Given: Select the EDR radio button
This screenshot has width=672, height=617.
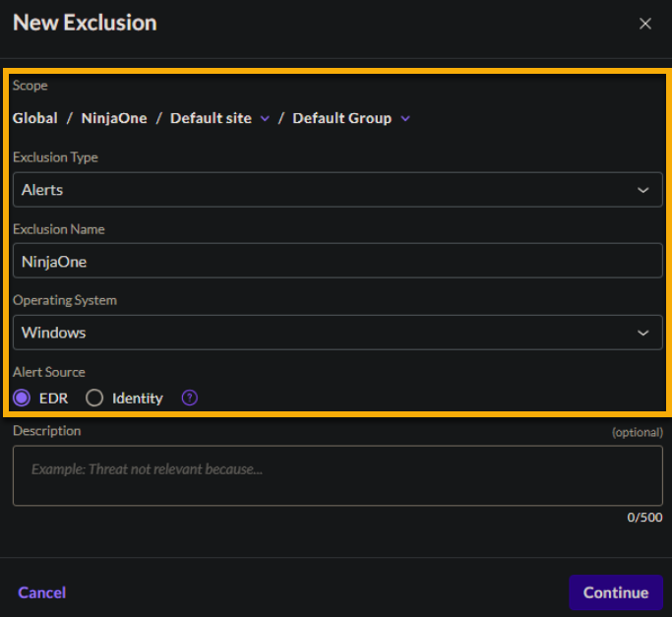Looking at the screenshot, I should (22, 399).
